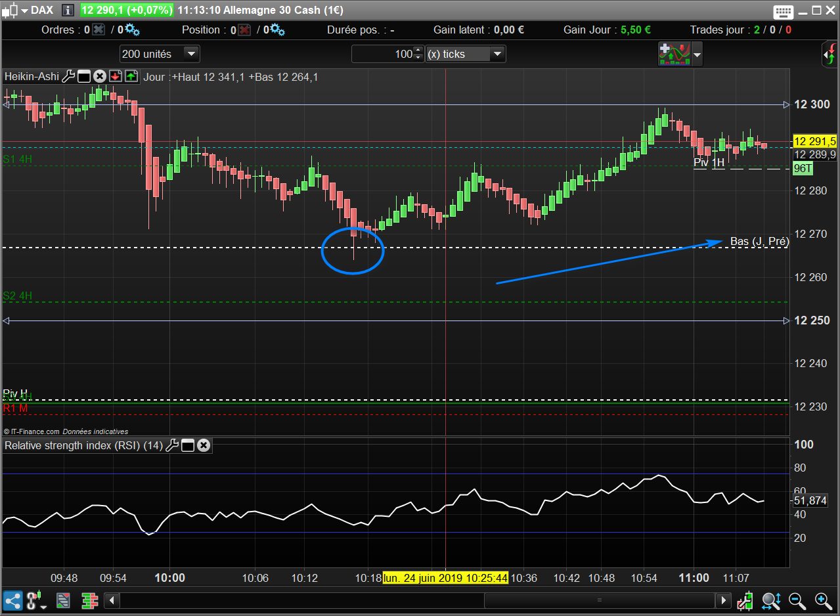Click the S2 4H support label
This screenshot has height=616, width=840.
pyautogui.click(x=18, y=296)
